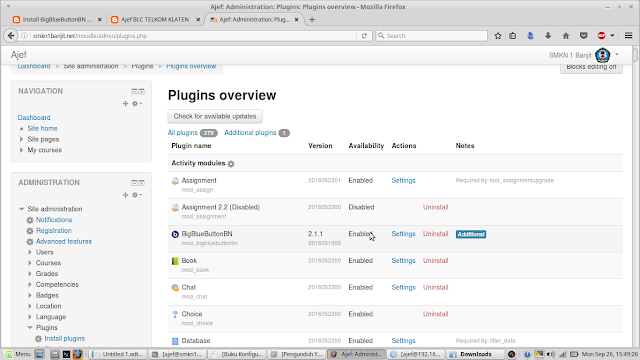Screen dimensions: 640x360
Task: Open Settings for BigBlueButtonBN
Action: 403,234
